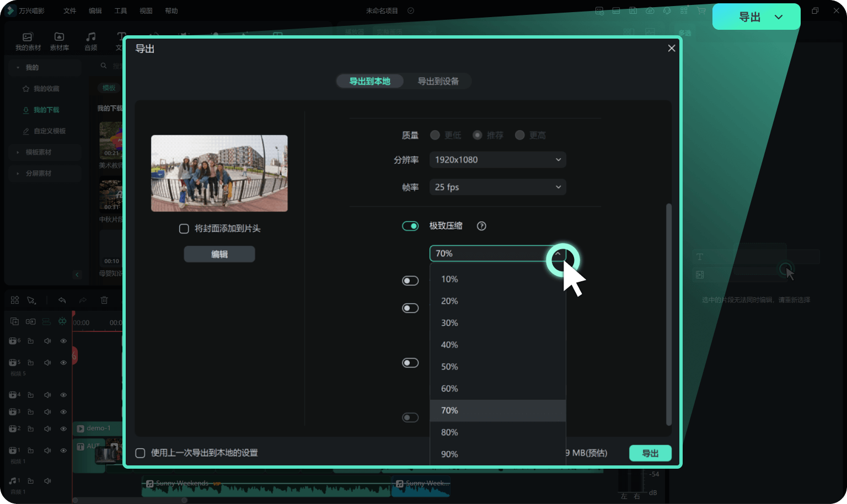Enable 使用上一次导出到本地的设置 checkbox

pos(141,453)
